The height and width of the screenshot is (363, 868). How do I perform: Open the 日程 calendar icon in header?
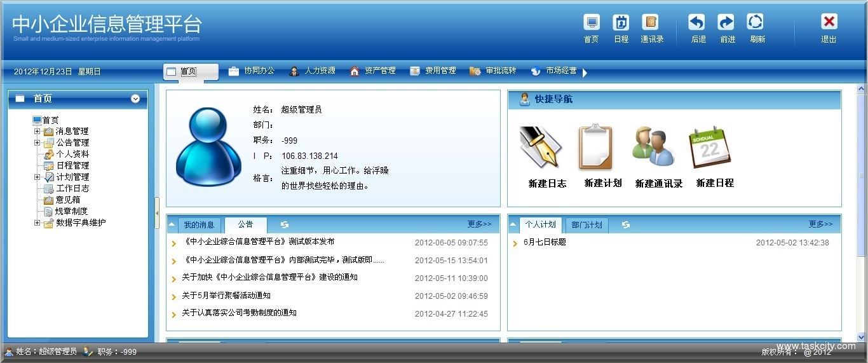(x=621, y=22)
